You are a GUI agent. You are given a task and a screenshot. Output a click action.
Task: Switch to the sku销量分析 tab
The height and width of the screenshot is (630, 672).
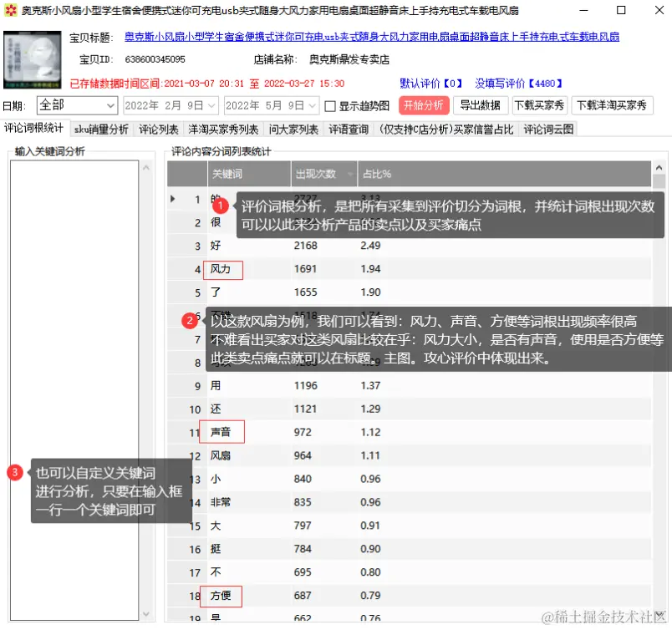point(104,130)
